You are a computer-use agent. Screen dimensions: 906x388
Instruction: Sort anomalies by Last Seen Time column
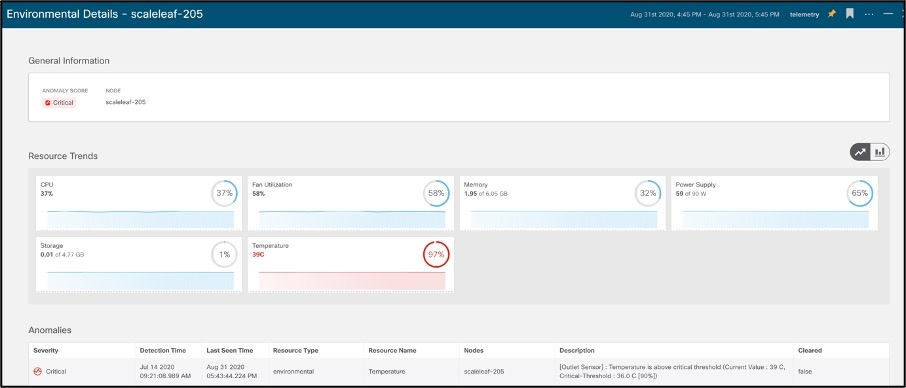(231, 350)
